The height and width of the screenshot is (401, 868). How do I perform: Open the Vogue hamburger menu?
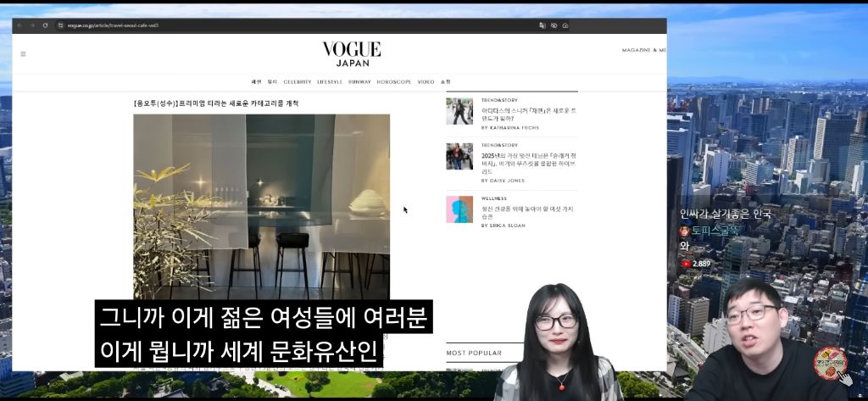point(23,53)
